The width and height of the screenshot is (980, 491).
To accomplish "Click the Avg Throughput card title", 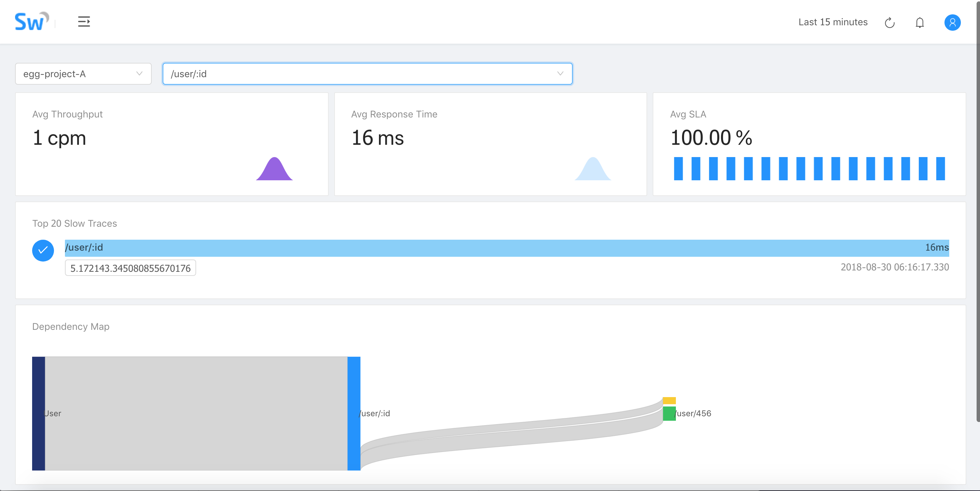I will (67, 114).
